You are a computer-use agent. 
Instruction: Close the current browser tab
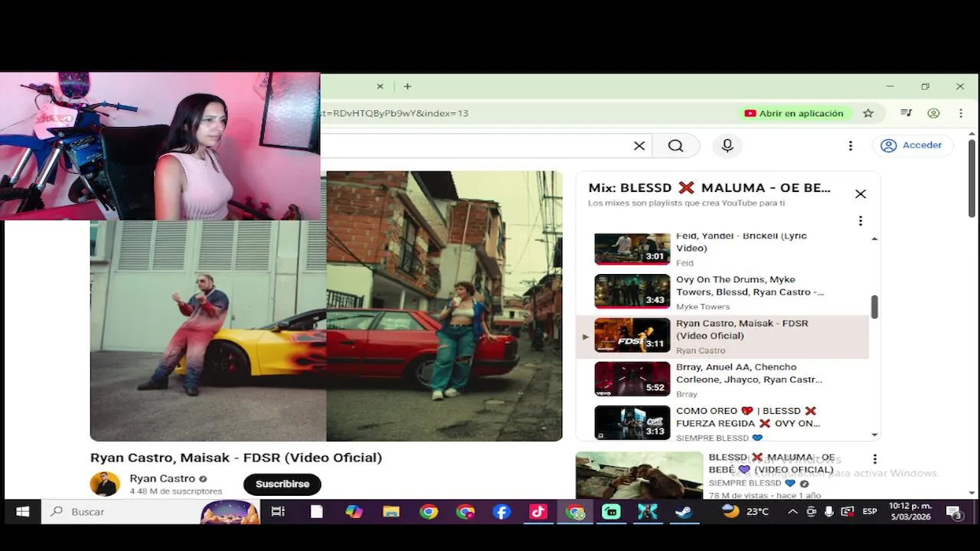click(380, 86)
